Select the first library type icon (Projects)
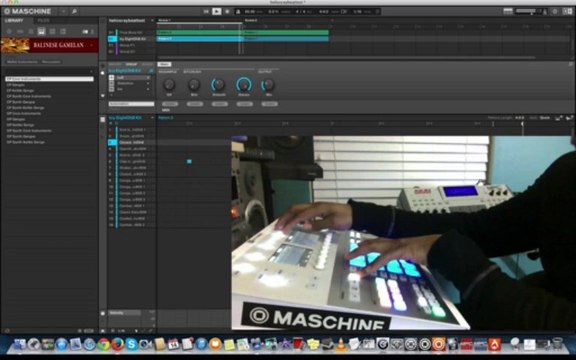 point(9,32)
